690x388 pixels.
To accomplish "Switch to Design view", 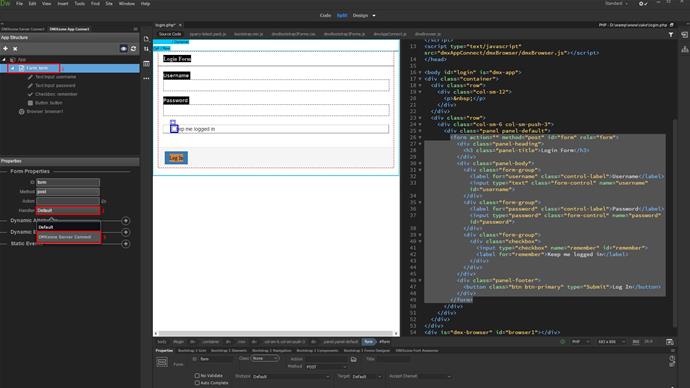I will (360, 15).
